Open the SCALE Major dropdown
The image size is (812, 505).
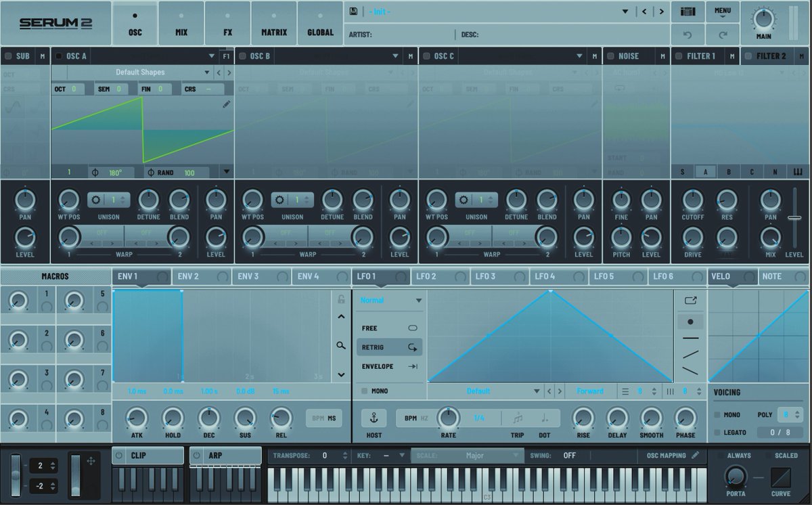(x=467, y=456)
